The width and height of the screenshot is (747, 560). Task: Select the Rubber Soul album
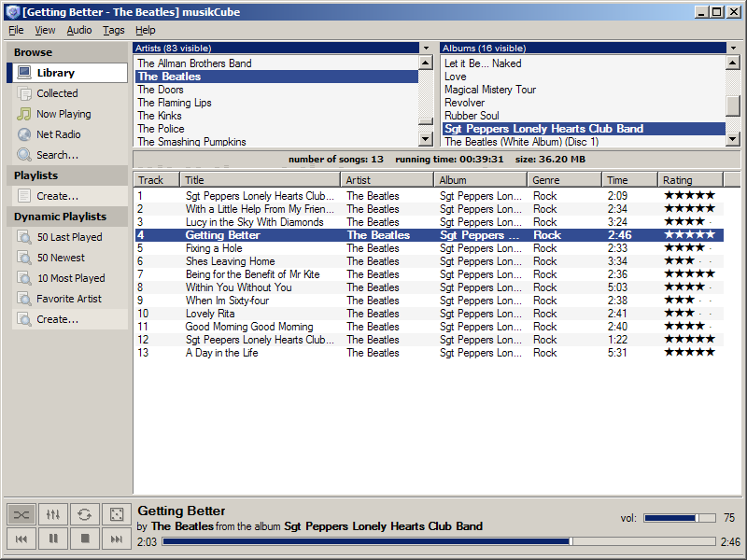584,116
